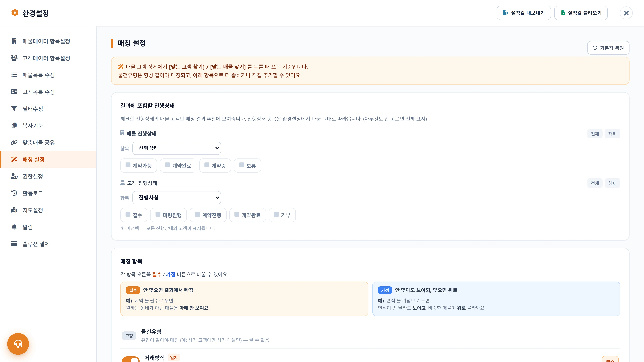
Task: Click the ID card icon for 고객목록 수정
Action: [14, 92]
